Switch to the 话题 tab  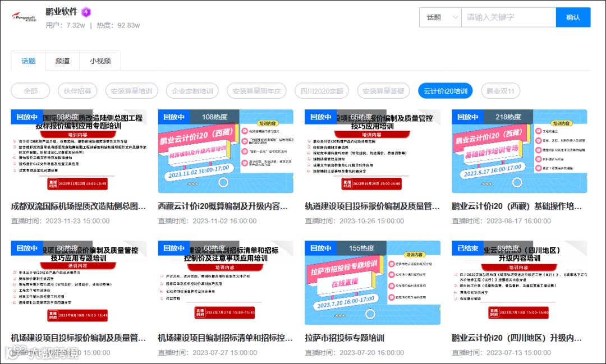pyautogui.click(x=28, y=61)
